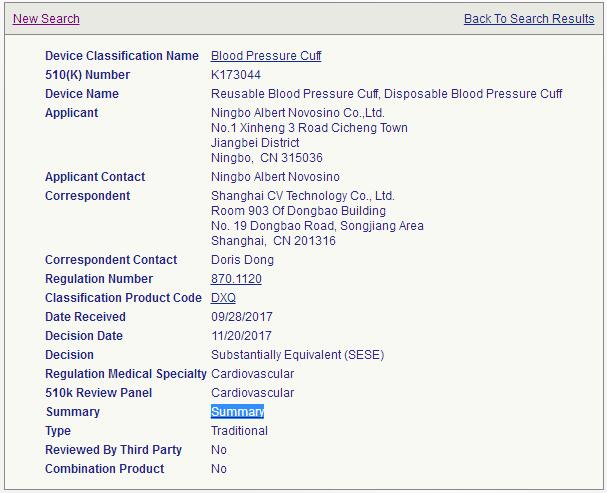The width and height of the screenshot is (607, 493).
Task: Click the decision date 11/20/2017
Action: pos(241,336)
